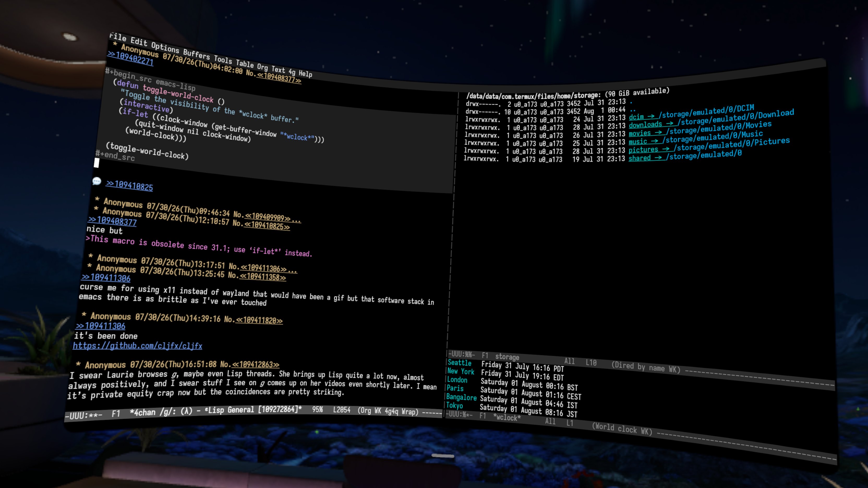Open the Help menu
868x488 pixels.
coord(305,74)
